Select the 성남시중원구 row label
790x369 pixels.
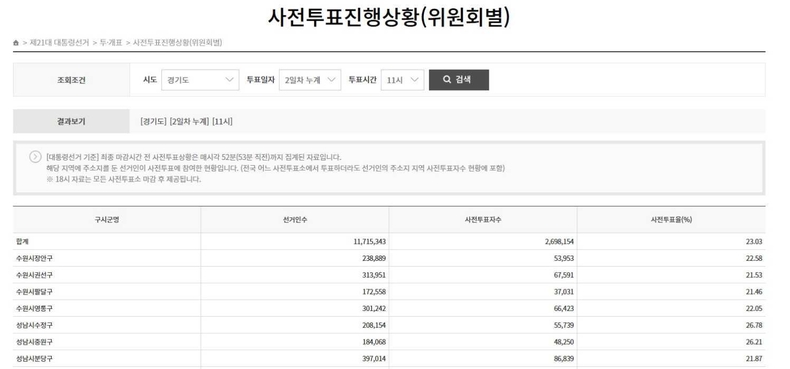pos(34,342)
